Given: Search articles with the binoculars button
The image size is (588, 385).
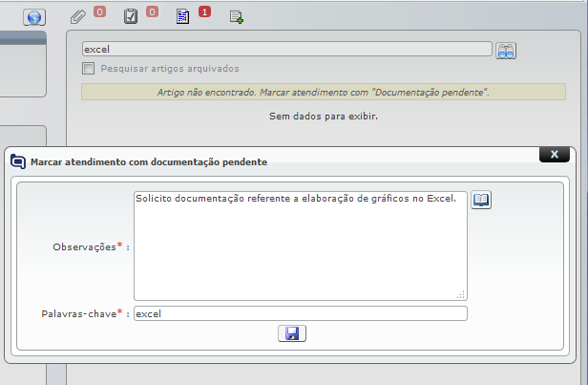Looking at the screenshot, I should tap(506, 51).
